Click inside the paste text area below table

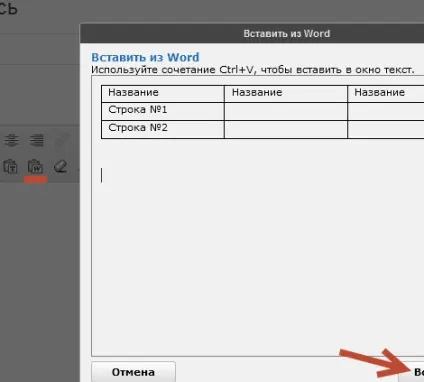[257, 247]
